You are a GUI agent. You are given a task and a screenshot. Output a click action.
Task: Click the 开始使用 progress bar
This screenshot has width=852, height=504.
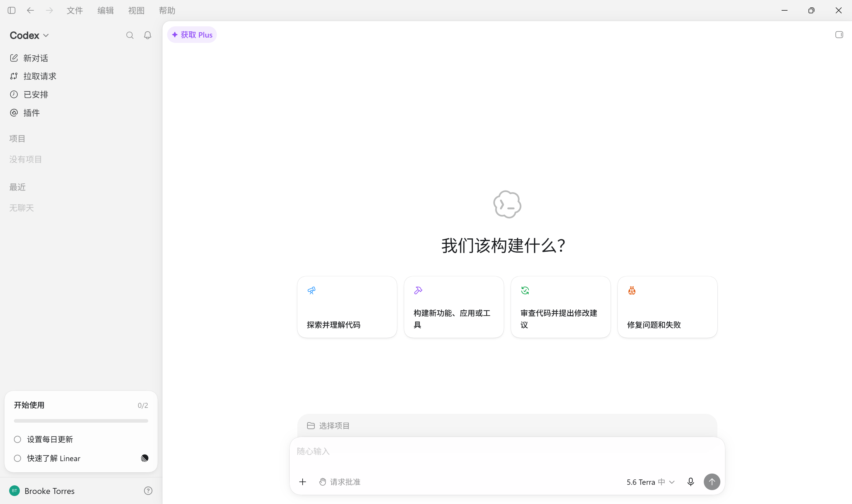click(x=81, y=421)
